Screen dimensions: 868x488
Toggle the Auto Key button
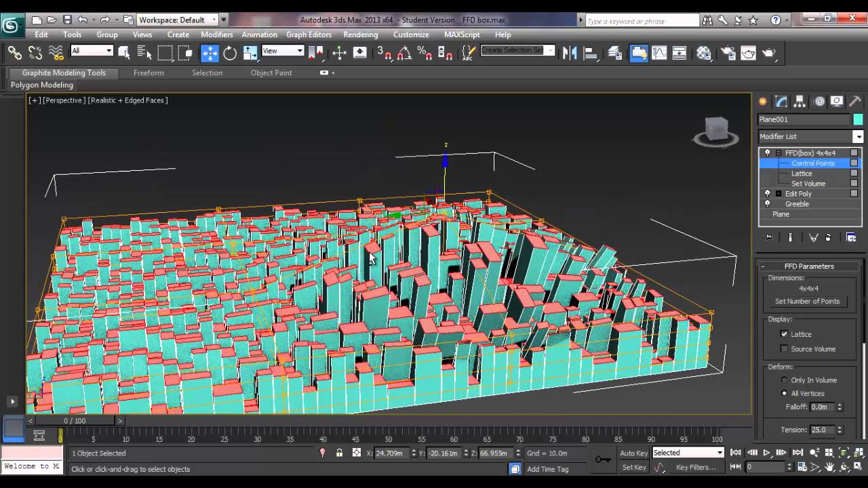pos(634,453)
